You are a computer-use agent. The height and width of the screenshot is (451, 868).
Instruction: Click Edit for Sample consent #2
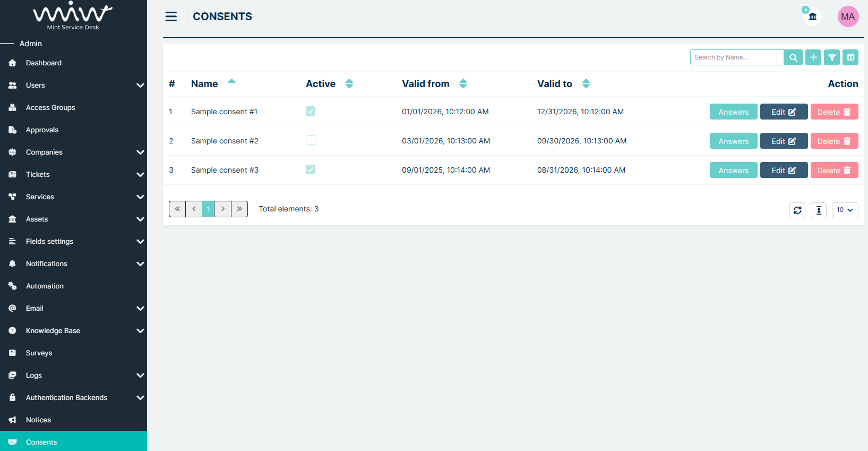click(x=784, y=141)
